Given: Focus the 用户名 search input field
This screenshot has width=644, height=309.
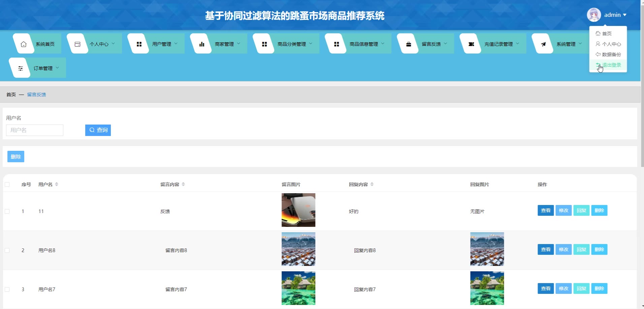Looking at the screenshot, I should coord(35,130).
